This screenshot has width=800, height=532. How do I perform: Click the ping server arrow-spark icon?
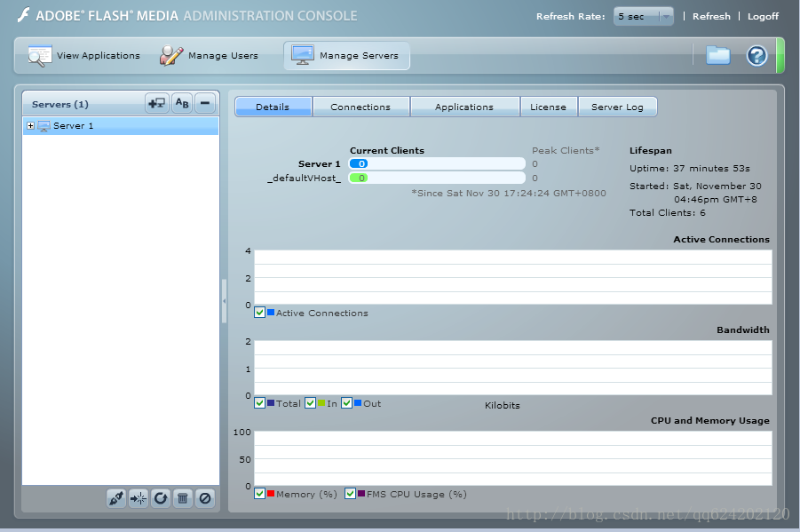[139, 497]
